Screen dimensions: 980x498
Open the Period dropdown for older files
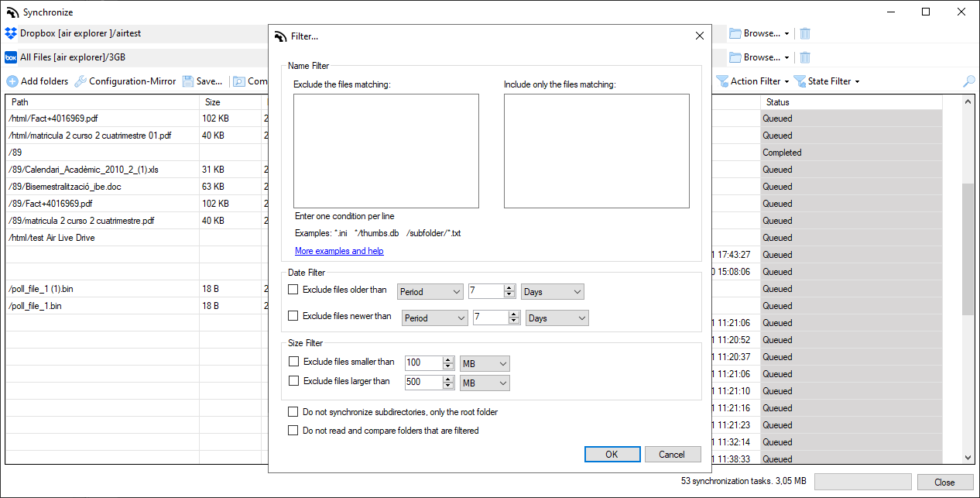pyautogui.click(x=430, y=291)
